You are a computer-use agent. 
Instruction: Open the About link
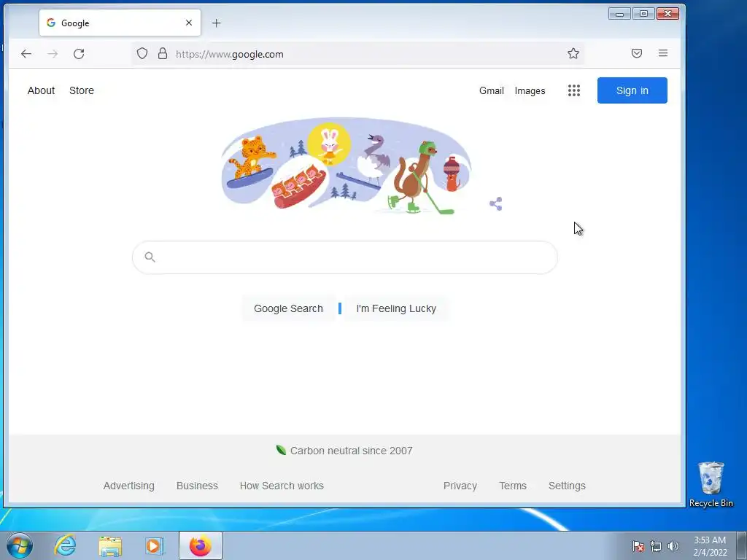pos(41,90)
